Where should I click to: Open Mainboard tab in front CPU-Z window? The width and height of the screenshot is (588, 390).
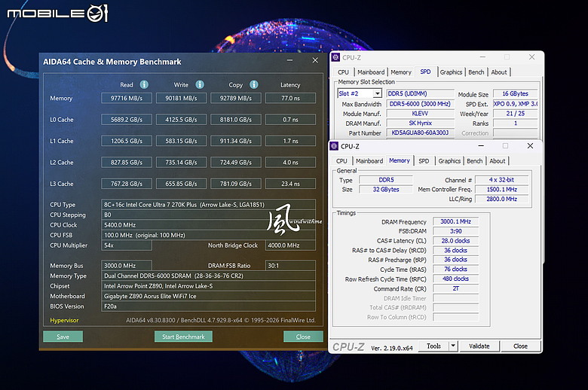(x=369, y=160)
